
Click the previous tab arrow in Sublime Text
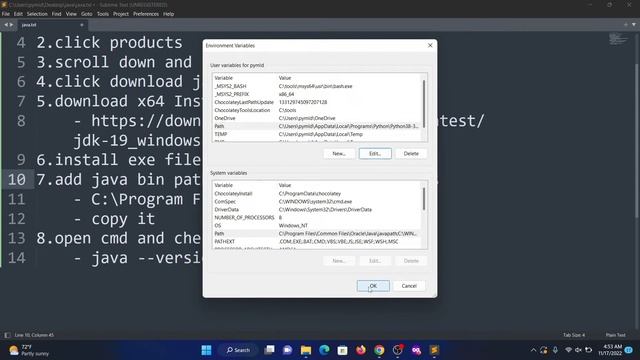pos(6,25)
